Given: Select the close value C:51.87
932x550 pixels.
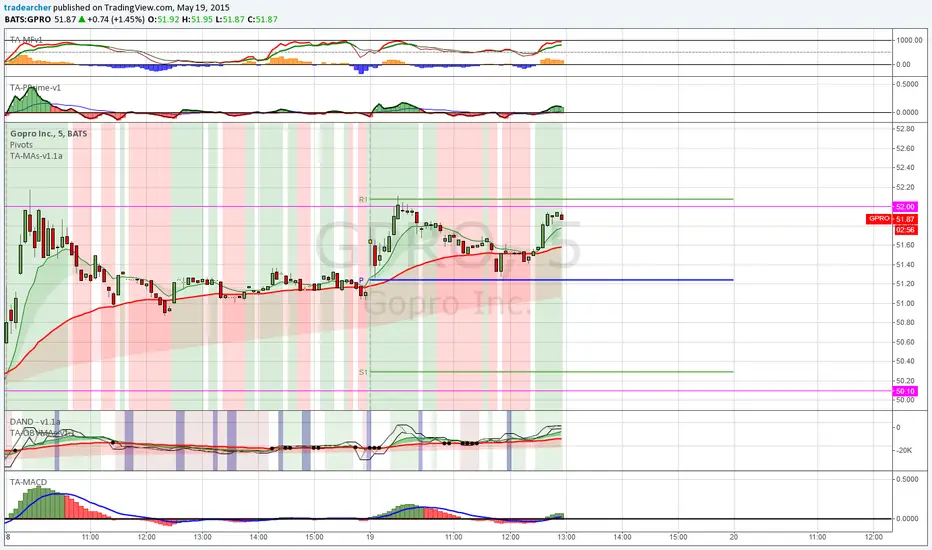Looking at the screenshot, I should pos(262,19).
